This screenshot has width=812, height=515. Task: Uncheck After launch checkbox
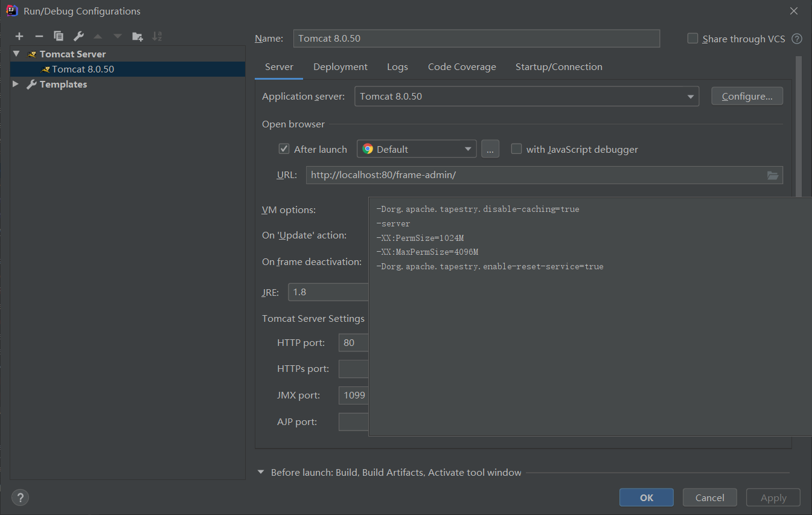pos(284,149)
